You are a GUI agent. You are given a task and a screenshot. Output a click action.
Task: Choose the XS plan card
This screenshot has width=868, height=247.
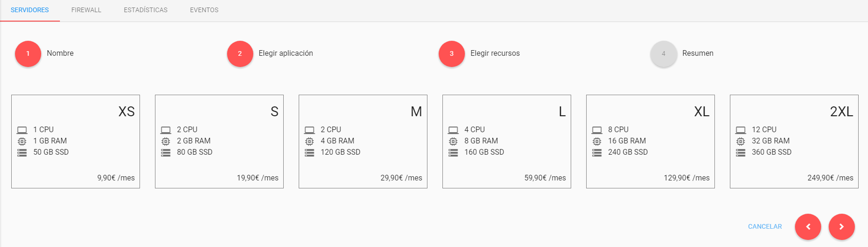pyautogui.click(x=75, y=142)
